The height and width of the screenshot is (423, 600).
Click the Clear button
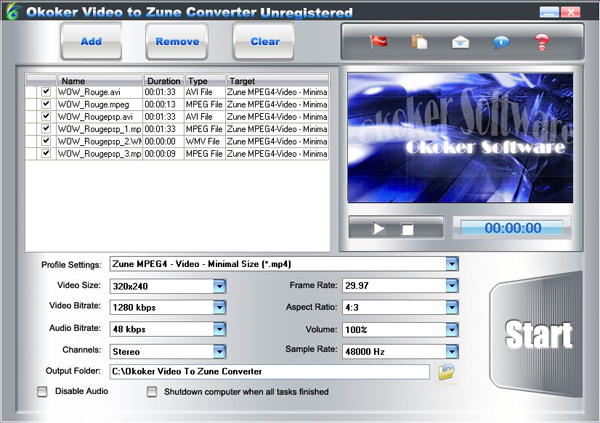tap(264, 41)
